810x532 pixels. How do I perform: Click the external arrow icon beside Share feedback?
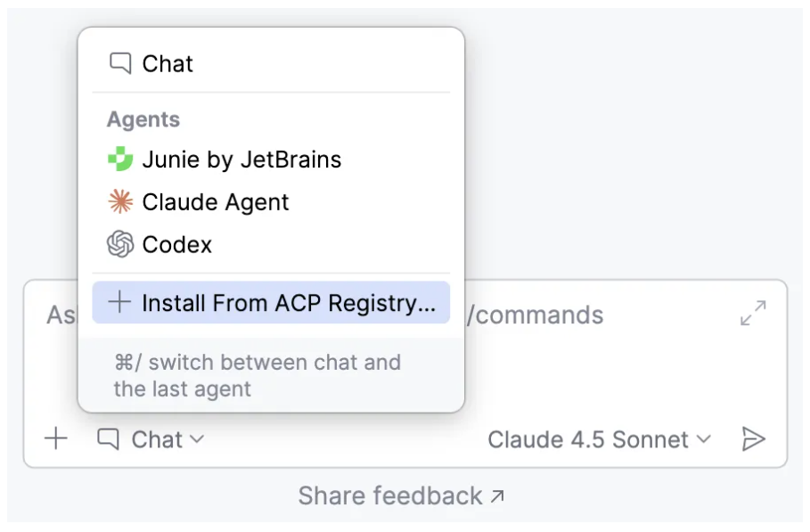pos(497,495)
